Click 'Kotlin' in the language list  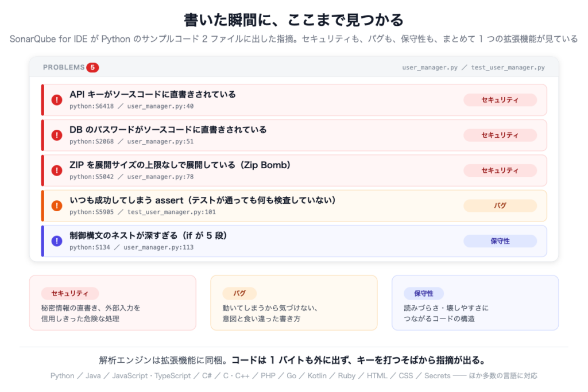tap(317, 376)
